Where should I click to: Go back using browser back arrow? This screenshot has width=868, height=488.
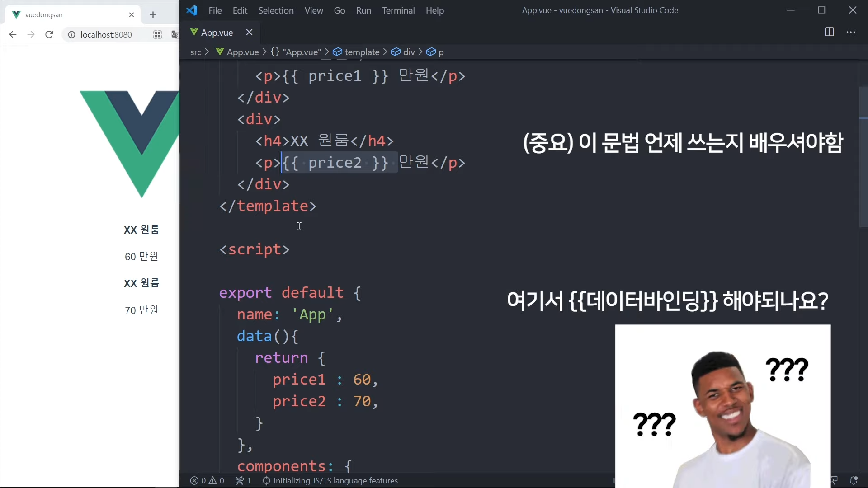(x=13, y=34)
